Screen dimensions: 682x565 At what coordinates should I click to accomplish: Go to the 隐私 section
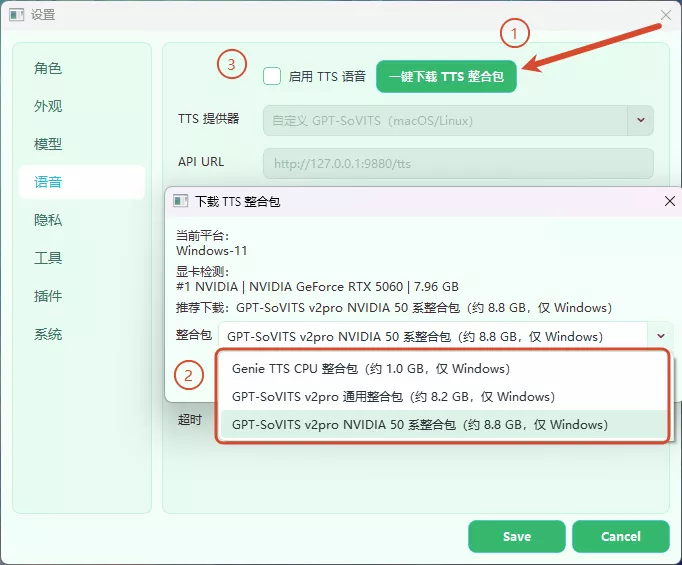point(82,220)
